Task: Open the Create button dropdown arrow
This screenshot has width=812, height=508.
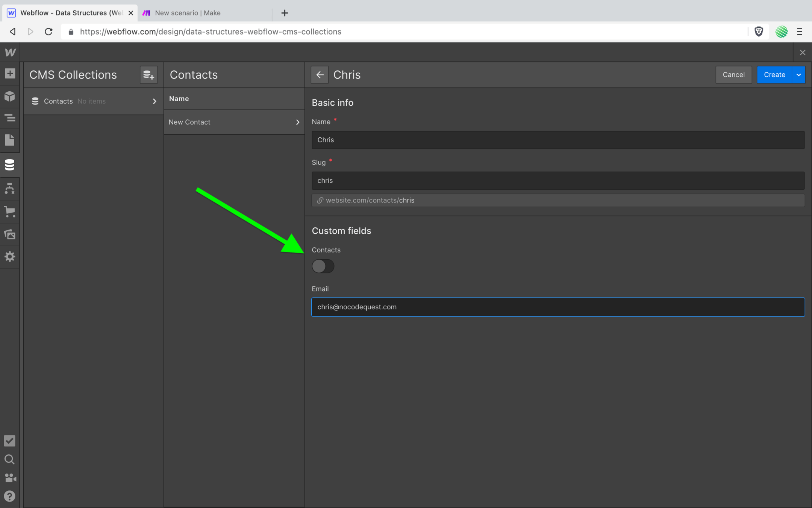Action: pyautogui.click(x=798, y=75)
